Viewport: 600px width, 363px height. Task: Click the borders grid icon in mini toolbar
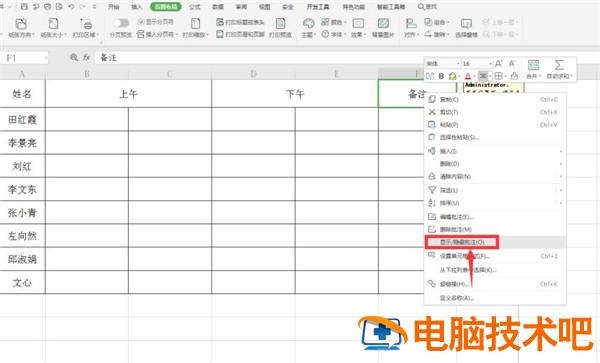498,76
